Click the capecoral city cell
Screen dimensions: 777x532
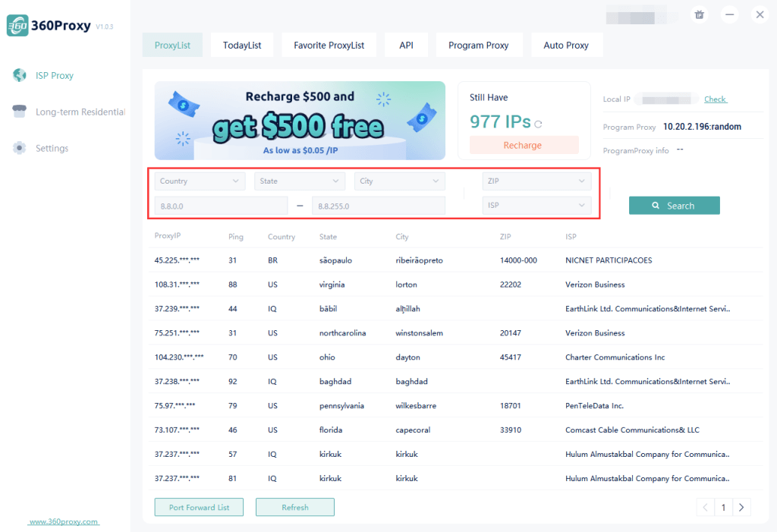pos(413,430)
